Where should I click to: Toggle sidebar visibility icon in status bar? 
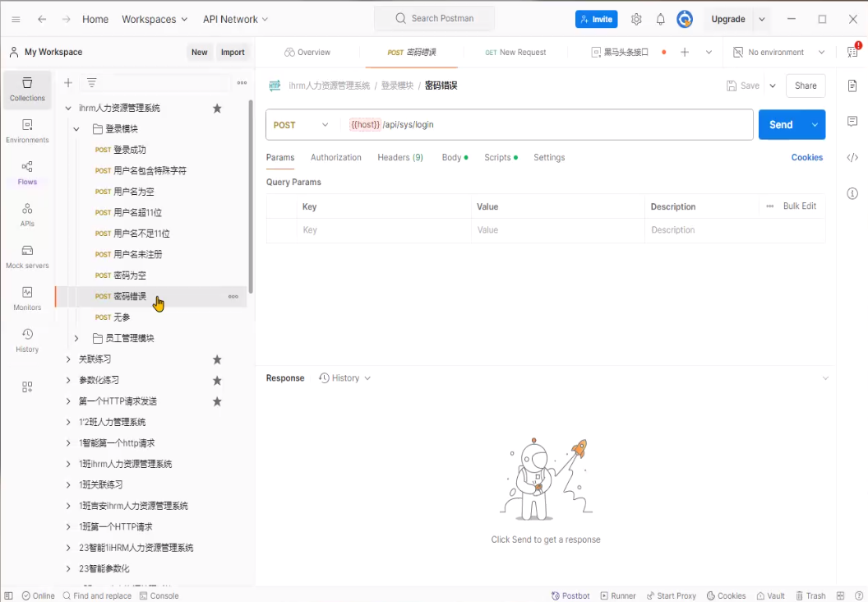pos(8,596)
